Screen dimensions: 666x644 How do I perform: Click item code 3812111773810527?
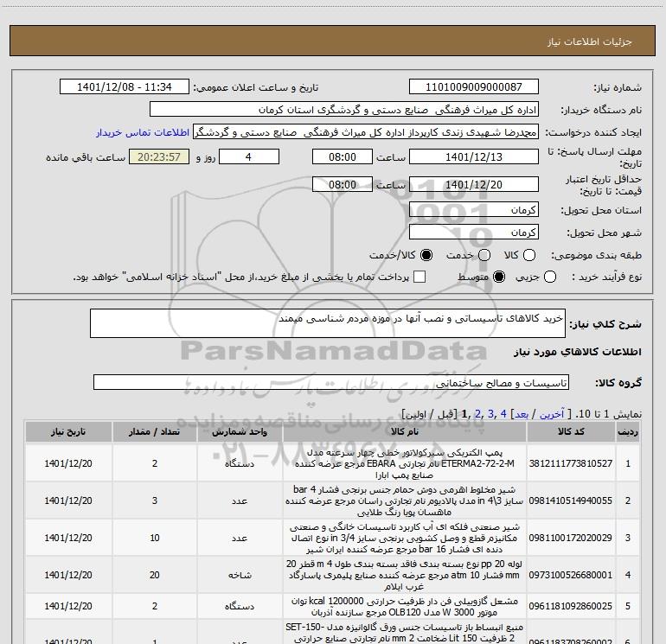(x=571, y=463)
